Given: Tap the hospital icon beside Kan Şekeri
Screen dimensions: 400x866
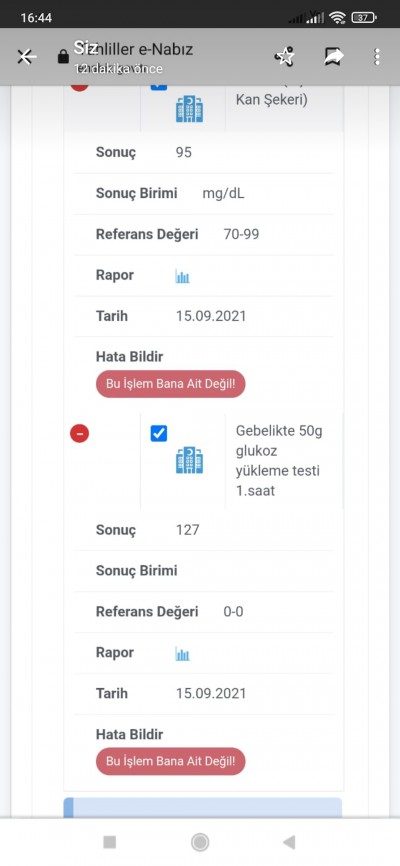Looking at the screenshot, I should (190, 108).
